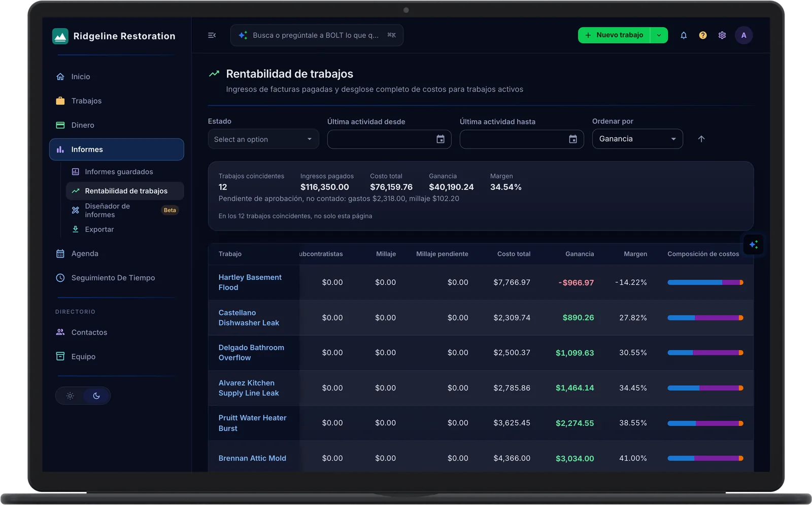The height and width of the screenshot is (505, 812).
Task: Switch to dark mode moon icon
Action: 96,396
